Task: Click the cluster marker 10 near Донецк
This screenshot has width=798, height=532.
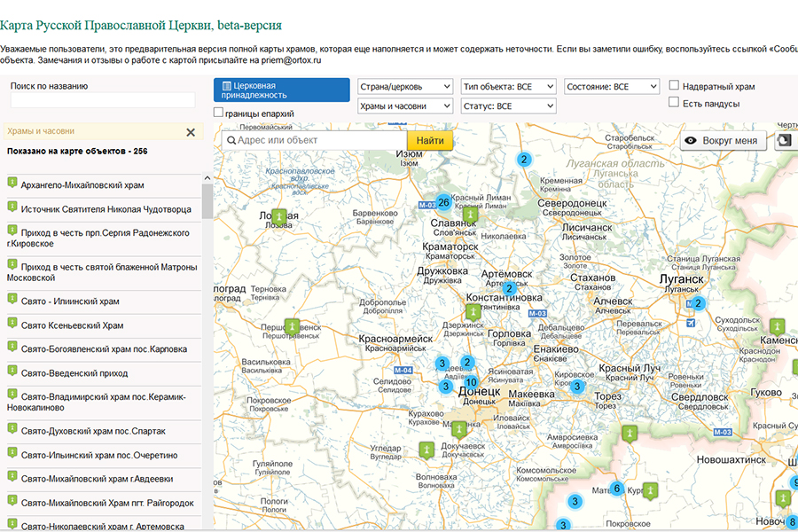Action: 471,382
